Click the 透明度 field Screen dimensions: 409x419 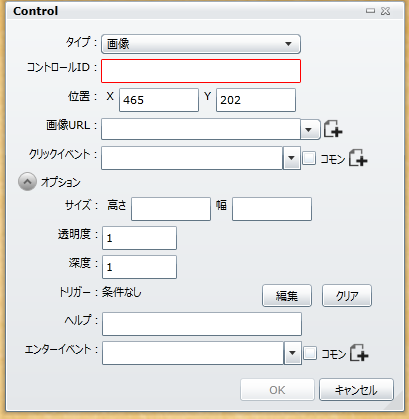[139, 238]
